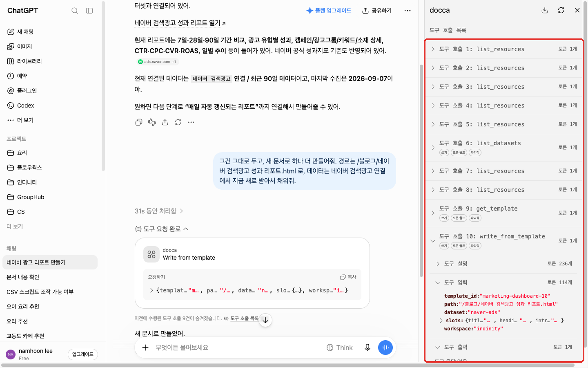Click the microphone dictation icon

tap(367, 348)
